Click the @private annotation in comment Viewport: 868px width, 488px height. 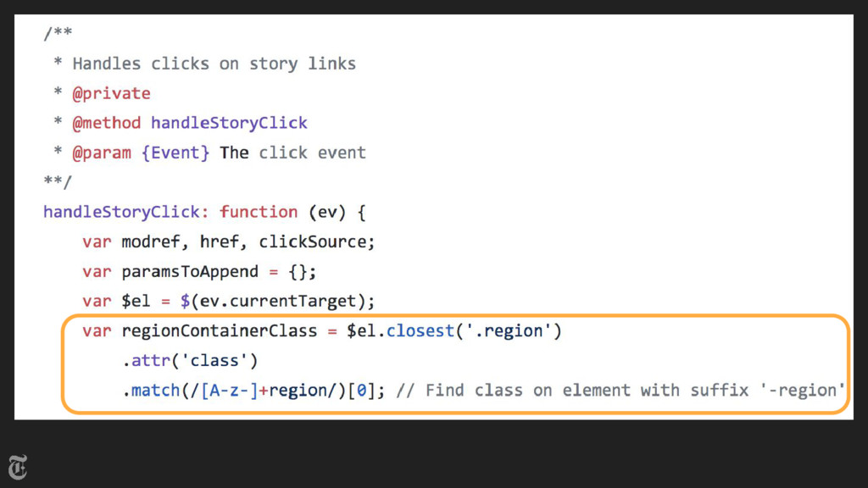tap(111, 93)
